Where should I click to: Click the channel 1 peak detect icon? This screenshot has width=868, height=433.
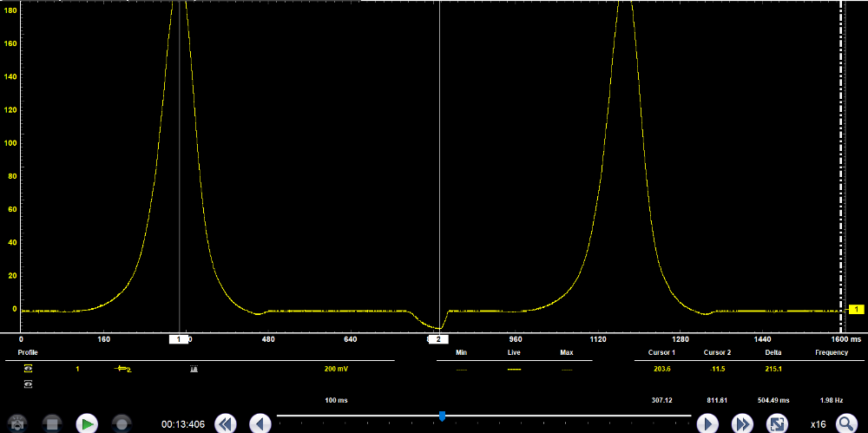coord(194,369)
